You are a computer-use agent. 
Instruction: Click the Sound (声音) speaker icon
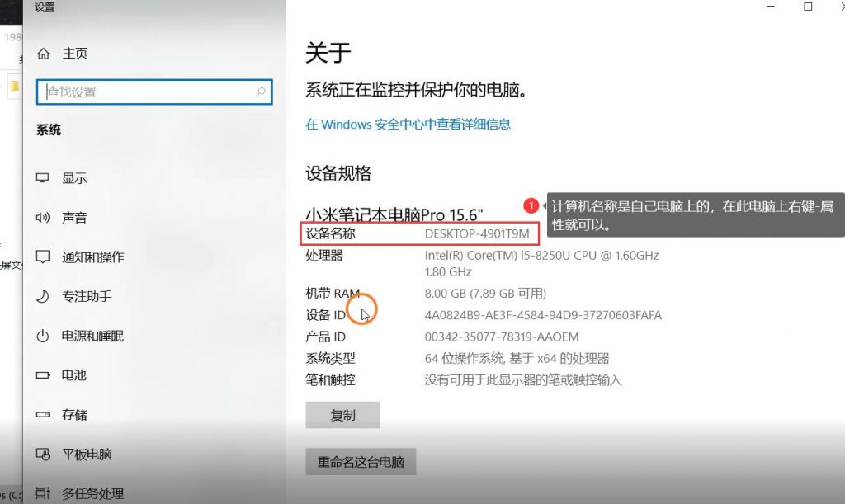click(43, 218)
